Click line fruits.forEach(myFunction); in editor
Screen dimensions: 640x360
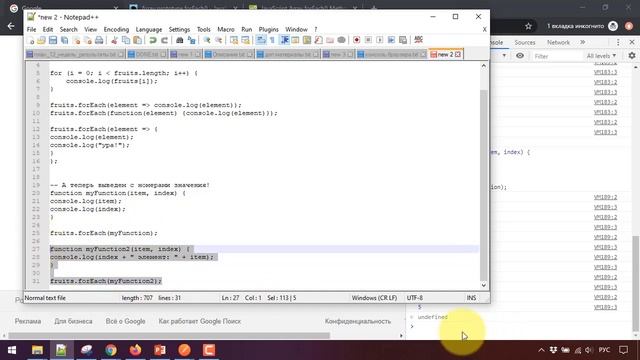(x=104, y=233)
